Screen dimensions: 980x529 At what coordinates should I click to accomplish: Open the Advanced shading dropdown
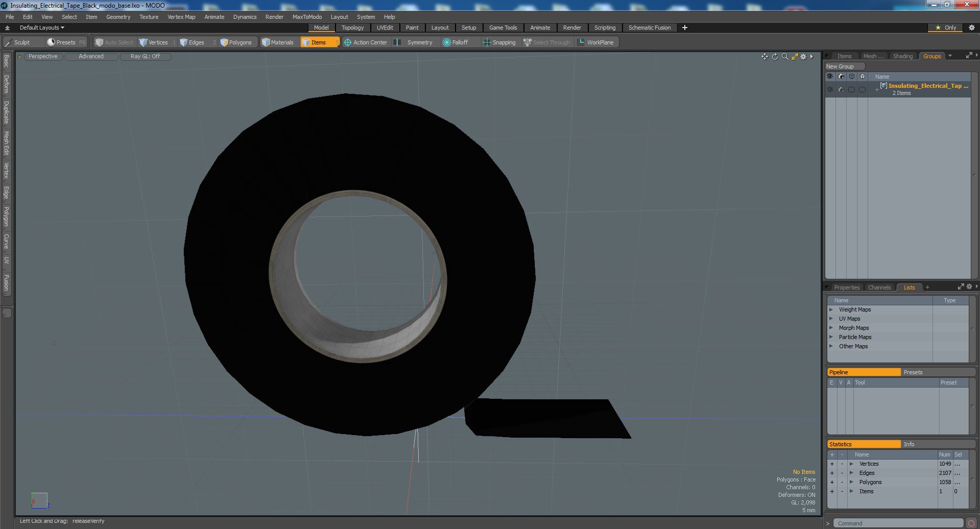(91, 57)
